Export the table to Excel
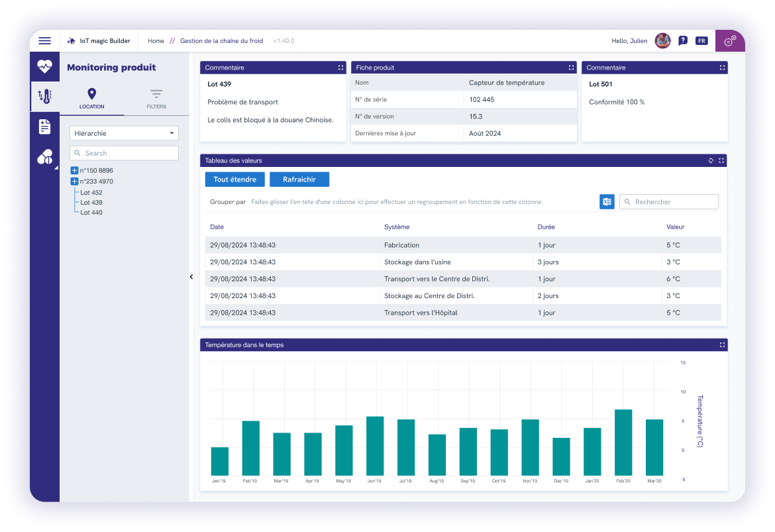The width and height of the screenshot is (775, 532). 607,201
